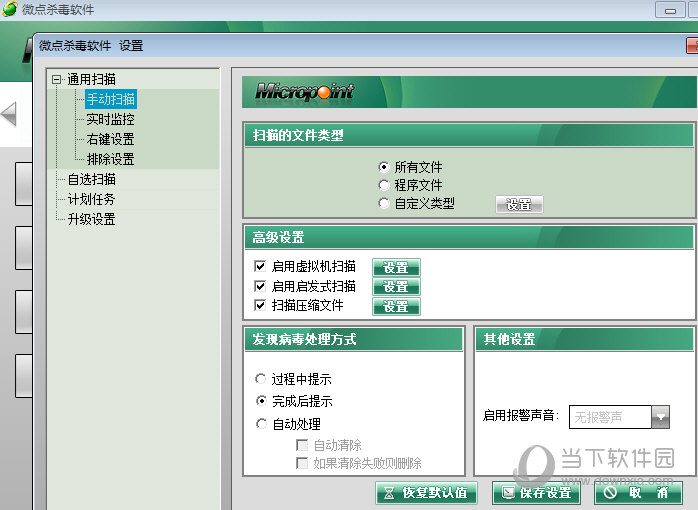Close the 设置 dialog
Viewport: 698px width, 510px height.
692,45
